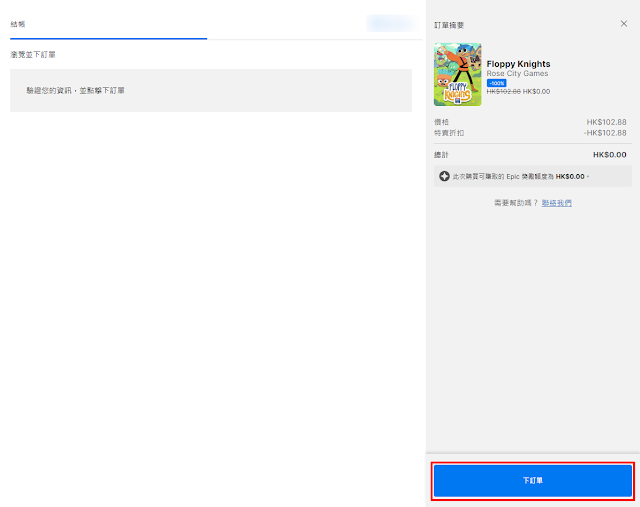The image size is (640, 507).
Task: Close the order summary panel
Action: [x=624, y=24]
